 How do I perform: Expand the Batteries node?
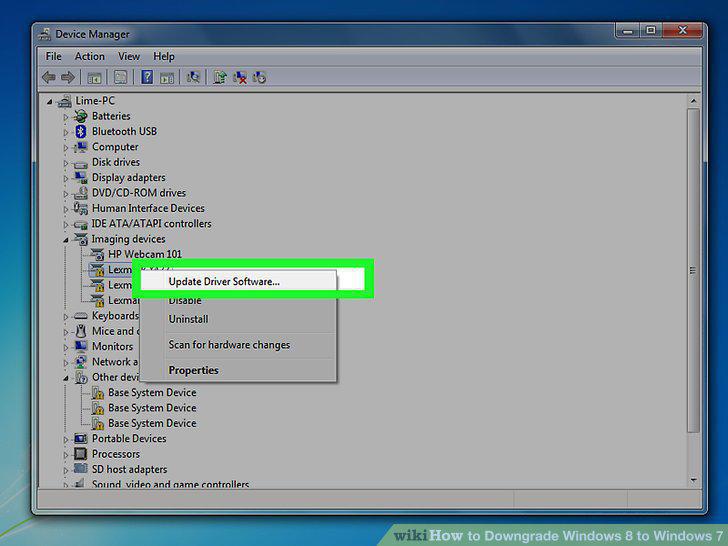(65, 117)
